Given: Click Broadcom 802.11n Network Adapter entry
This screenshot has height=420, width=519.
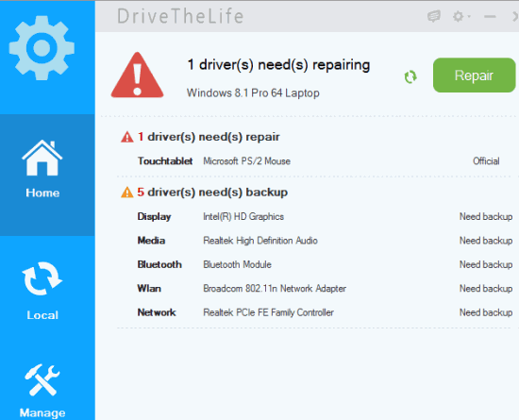Looking at the screenshot, I should pos(275,289).
